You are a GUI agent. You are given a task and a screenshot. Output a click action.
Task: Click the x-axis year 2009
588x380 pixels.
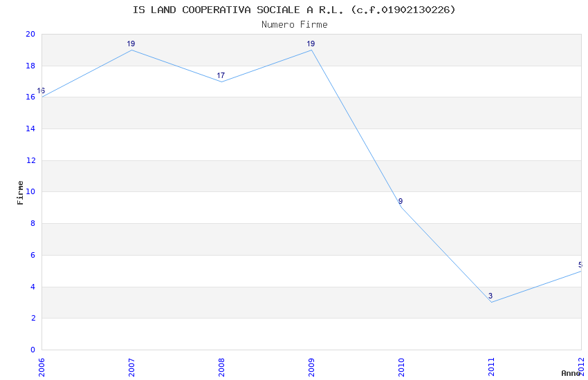click(311, 368)
